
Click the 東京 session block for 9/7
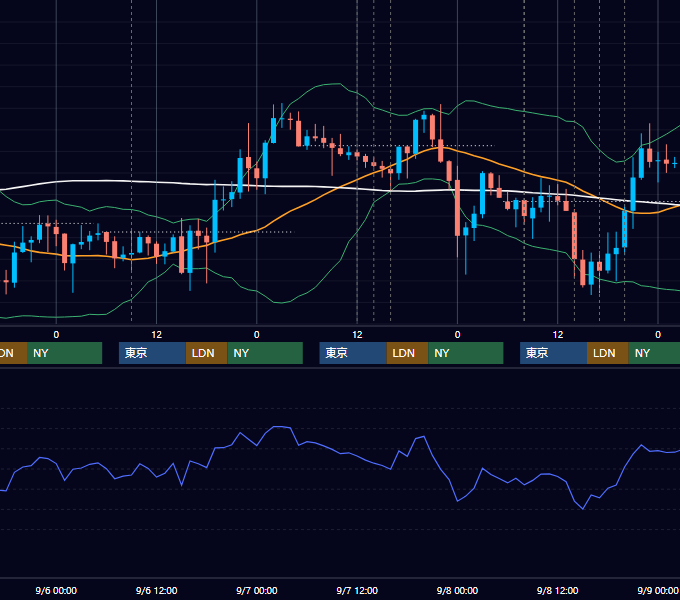353,353
